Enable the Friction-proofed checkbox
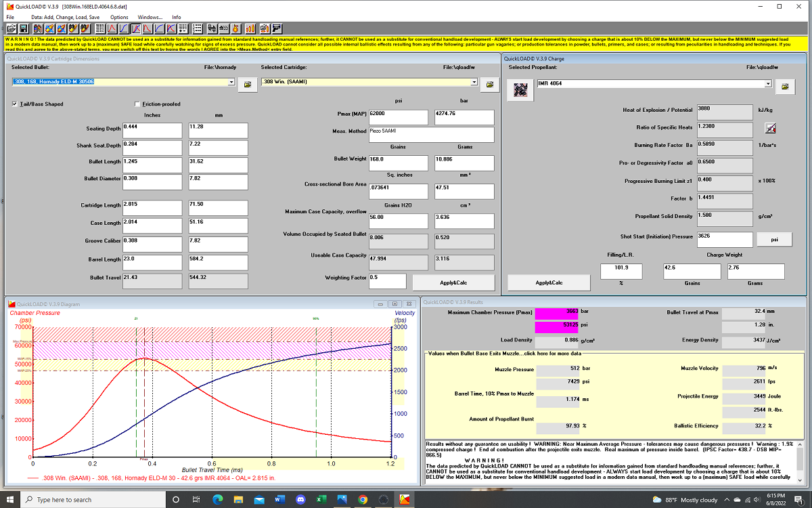This screenshot has height=508, width=812. point(137,104)
